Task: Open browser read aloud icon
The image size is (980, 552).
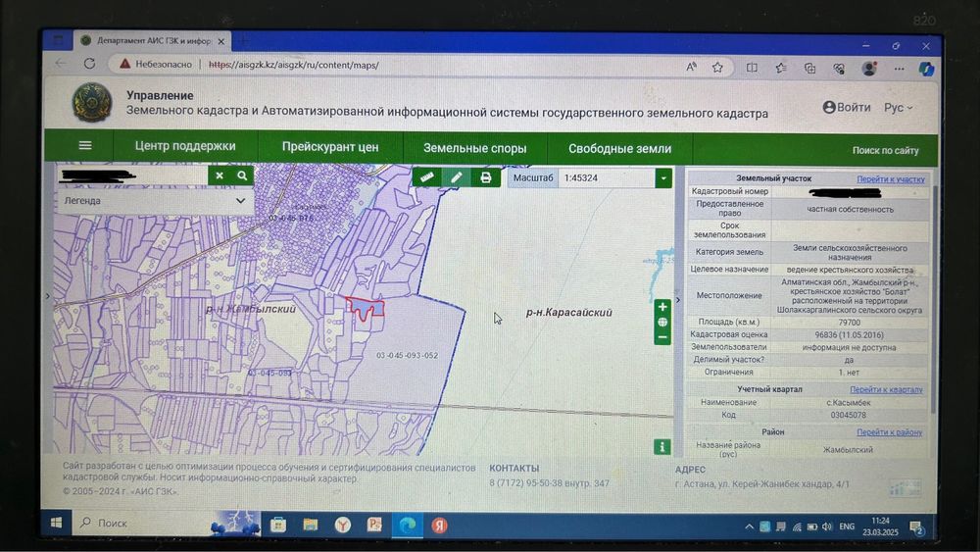Action: coord(691,67)
